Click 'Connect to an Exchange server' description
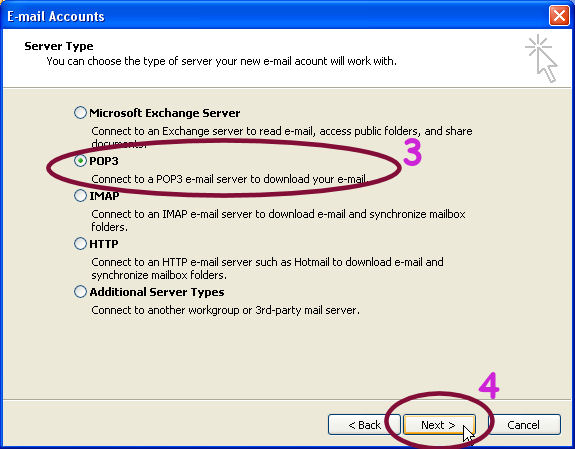 click(x=282, y=137)
